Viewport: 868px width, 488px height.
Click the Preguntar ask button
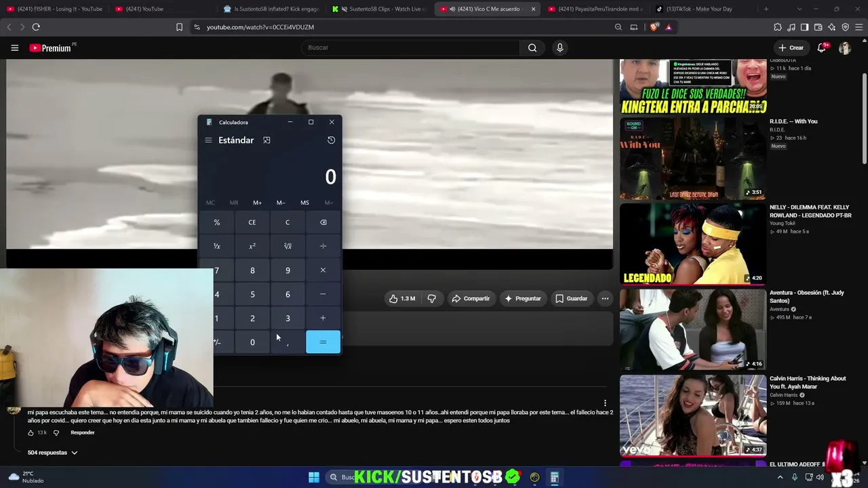coord(522,298)
